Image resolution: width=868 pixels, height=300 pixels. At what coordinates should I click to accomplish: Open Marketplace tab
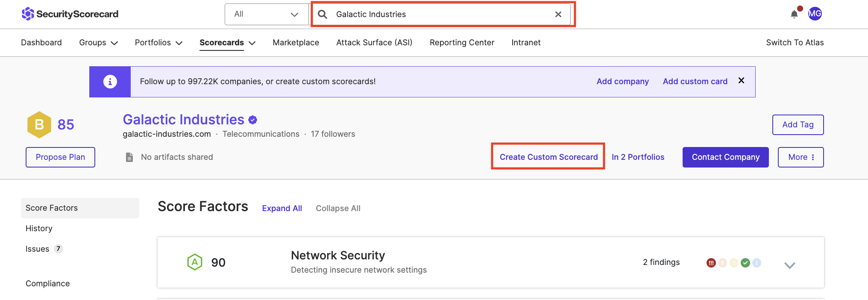(296, 42)
